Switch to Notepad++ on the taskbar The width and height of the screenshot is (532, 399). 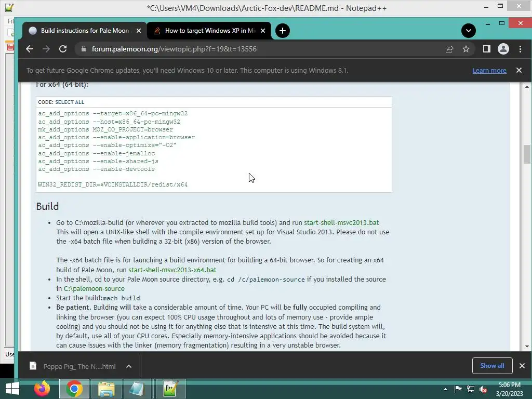(x=170, y=389)
